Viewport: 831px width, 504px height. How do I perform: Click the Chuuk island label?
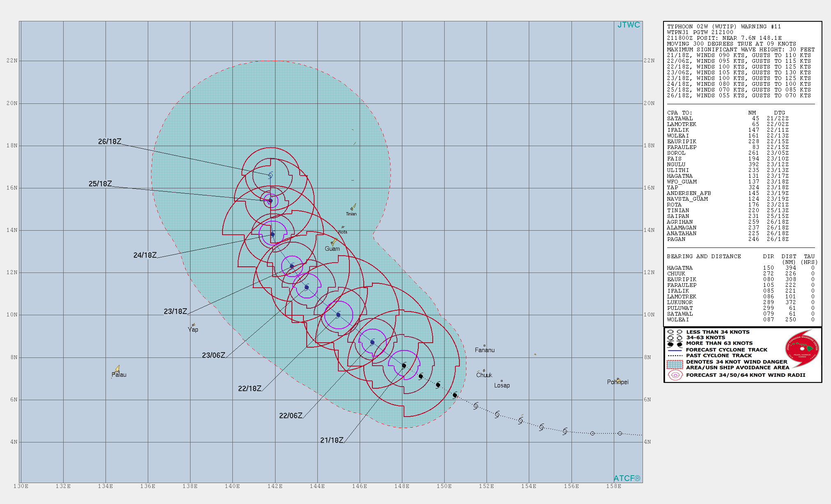[x=484, y=375]
